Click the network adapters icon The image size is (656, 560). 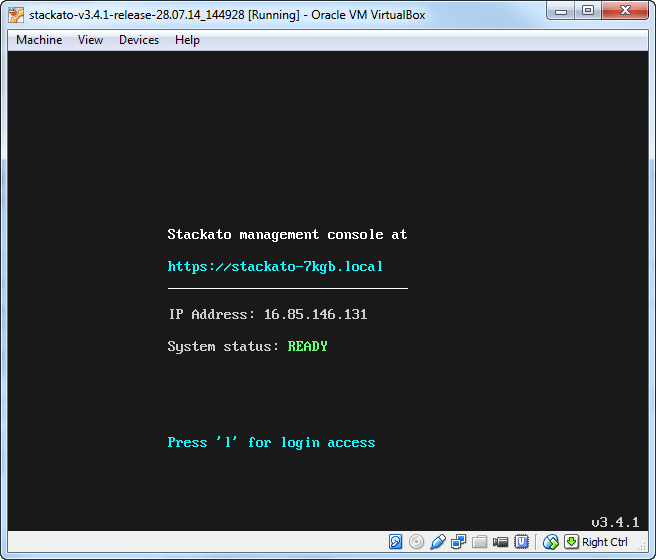click(459, 542)
